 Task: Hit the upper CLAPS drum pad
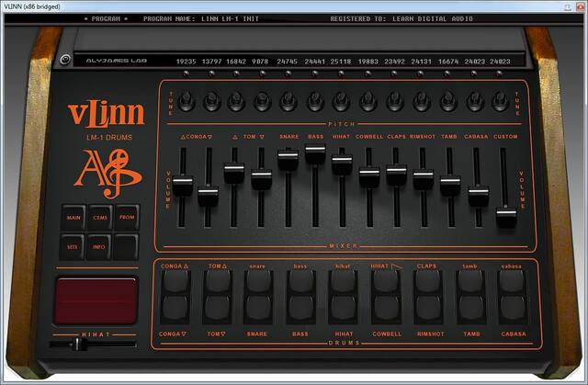click(427, 282)
